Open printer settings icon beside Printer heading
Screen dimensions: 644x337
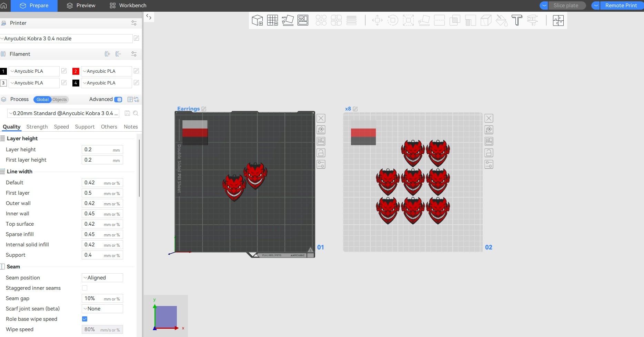pos(134,23)
